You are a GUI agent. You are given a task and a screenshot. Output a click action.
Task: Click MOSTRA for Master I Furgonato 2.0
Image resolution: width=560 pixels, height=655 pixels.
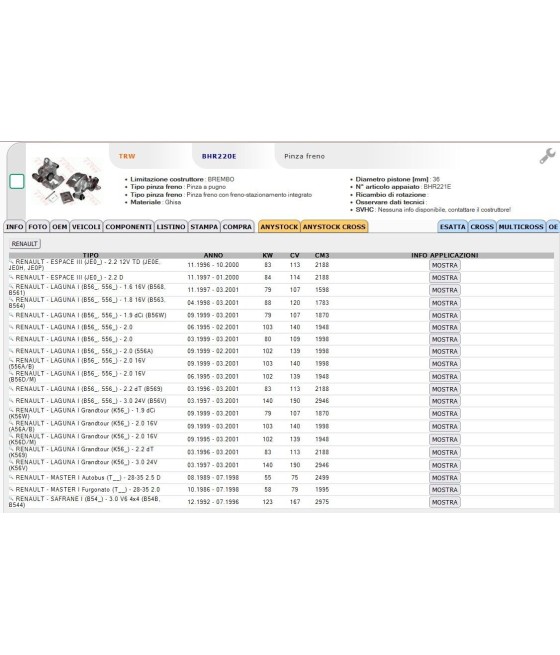[x=445, y=490]
